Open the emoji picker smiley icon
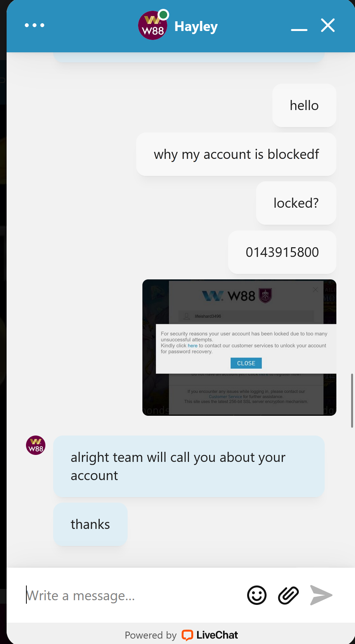The image size is (355, 644). point(257,595)
